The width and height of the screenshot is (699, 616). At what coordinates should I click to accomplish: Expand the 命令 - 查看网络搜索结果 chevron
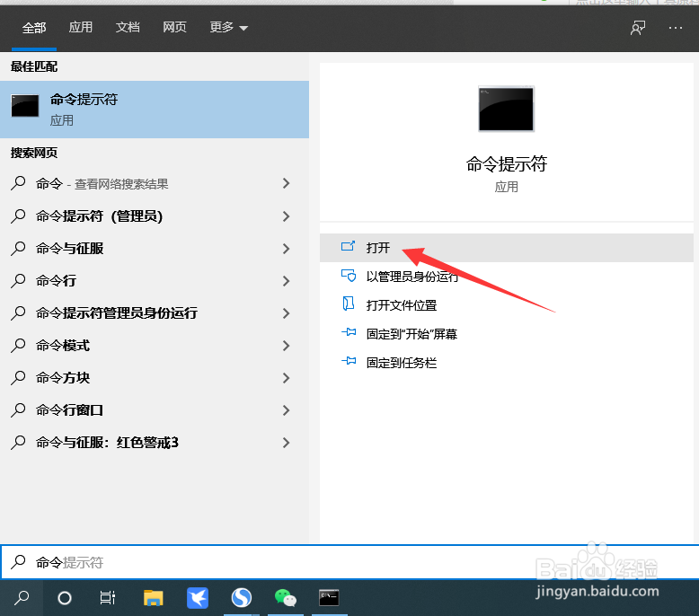[x=287, y=183]
